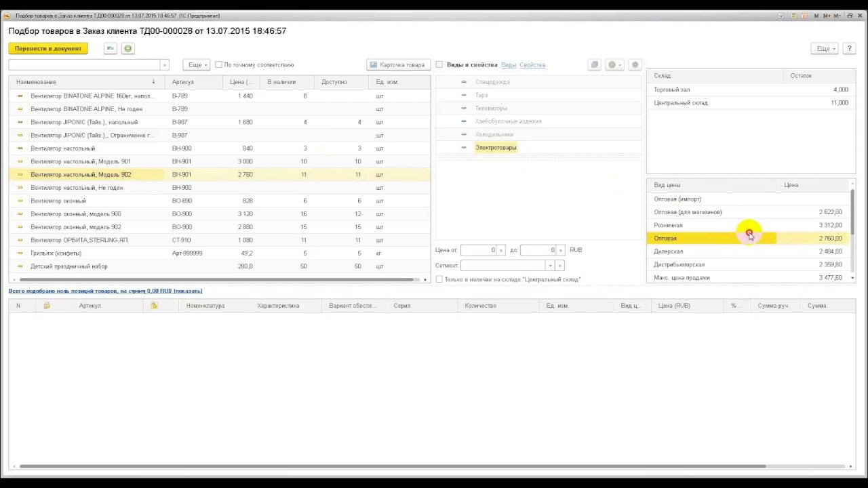Select row 'Детский праздничный набор'
Viewport: 868px width, 488px height.
(x=219, y=266)
